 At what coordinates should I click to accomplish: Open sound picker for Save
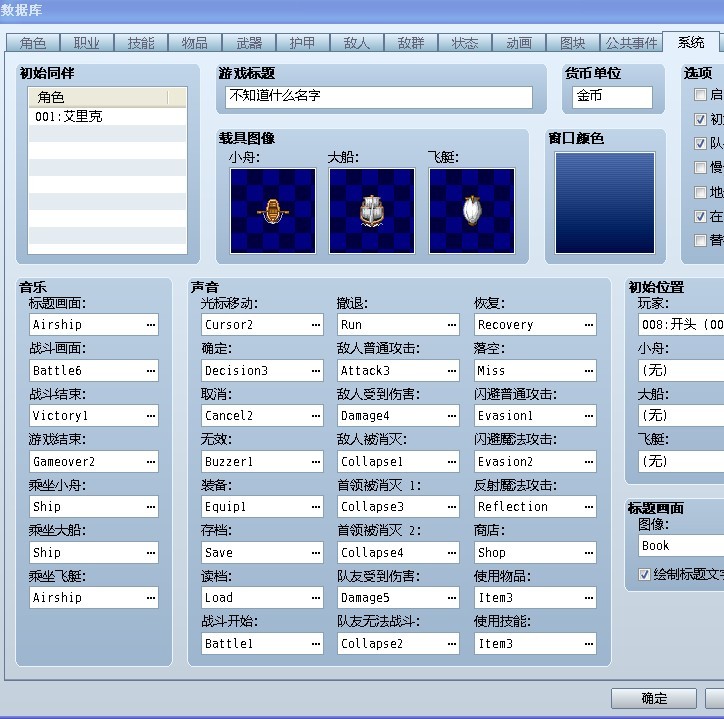click(x=316, y=552)
